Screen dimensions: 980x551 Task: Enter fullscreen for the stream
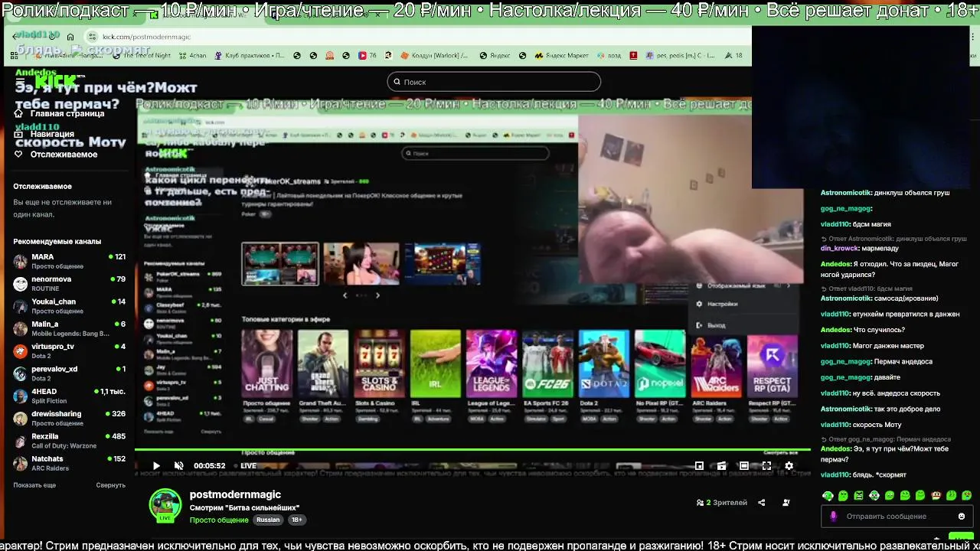766,465
